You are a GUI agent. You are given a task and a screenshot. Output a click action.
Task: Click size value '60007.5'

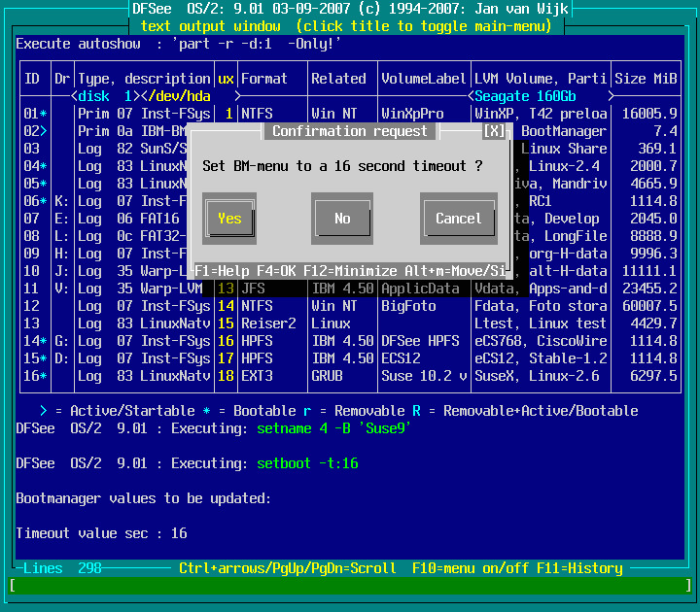coord(649,306)
